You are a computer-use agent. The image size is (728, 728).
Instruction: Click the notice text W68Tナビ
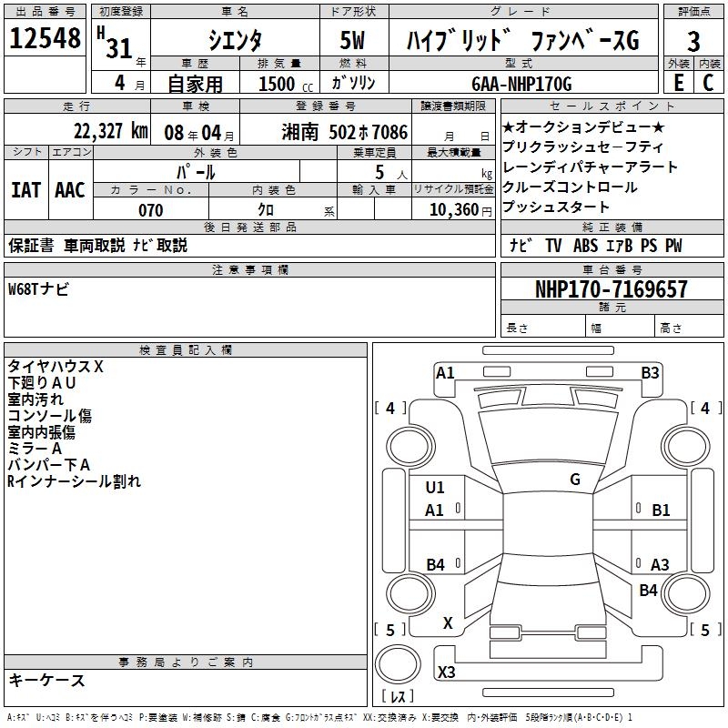click(x=38, y=289)
